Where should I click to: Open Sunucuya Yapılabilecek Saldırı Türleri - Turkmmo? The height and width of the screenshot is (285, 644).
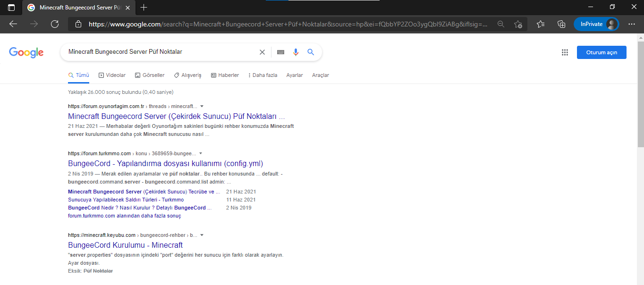(x=126, y=200)
